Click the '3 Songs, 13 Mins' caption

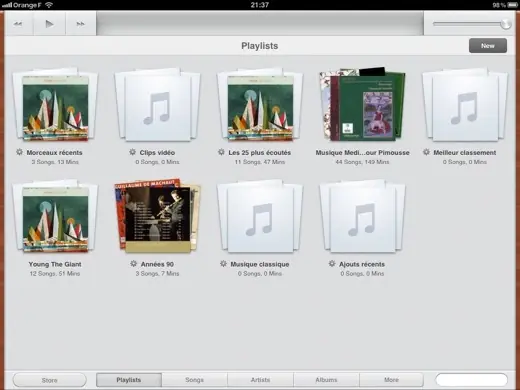pos(55,162)
